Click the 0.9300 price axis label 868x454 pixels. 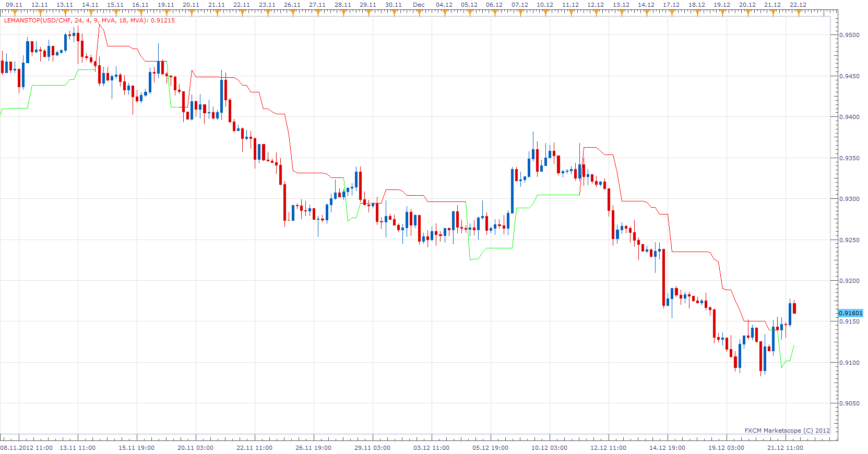click(x=849, y=199)
